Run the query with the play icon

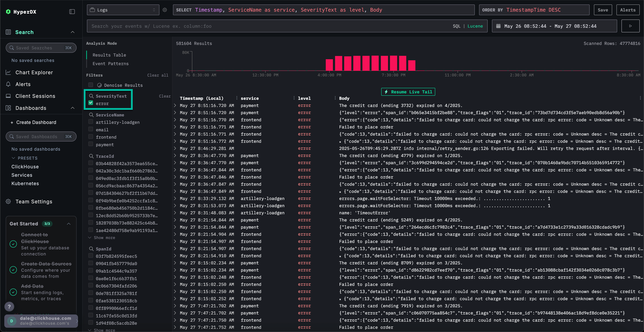click(x=630, y=26)
